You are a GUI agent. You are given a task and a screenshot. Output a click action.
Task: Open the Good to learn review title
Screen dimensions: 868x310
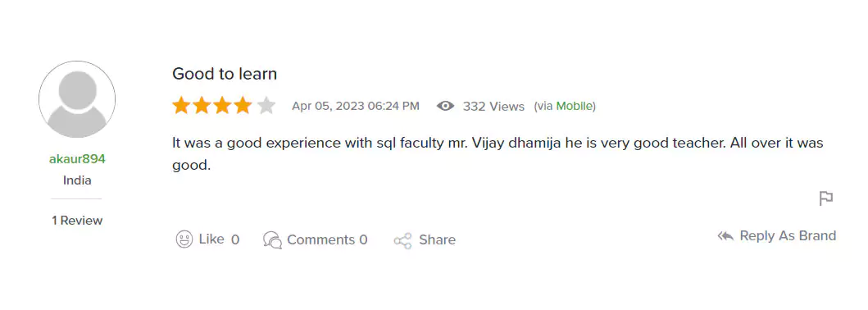pyautogui.click(x=225, y=74)
